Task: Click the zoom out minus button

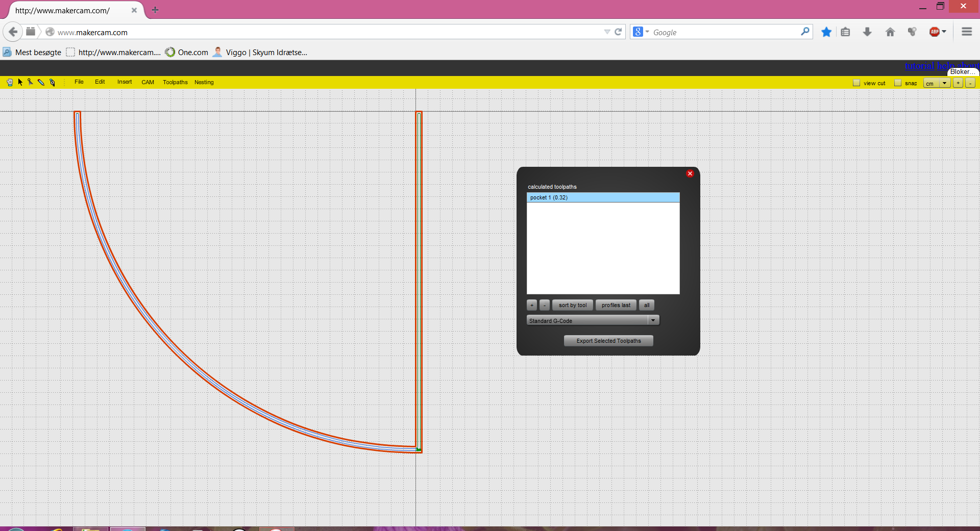Action: pos(970,83)
